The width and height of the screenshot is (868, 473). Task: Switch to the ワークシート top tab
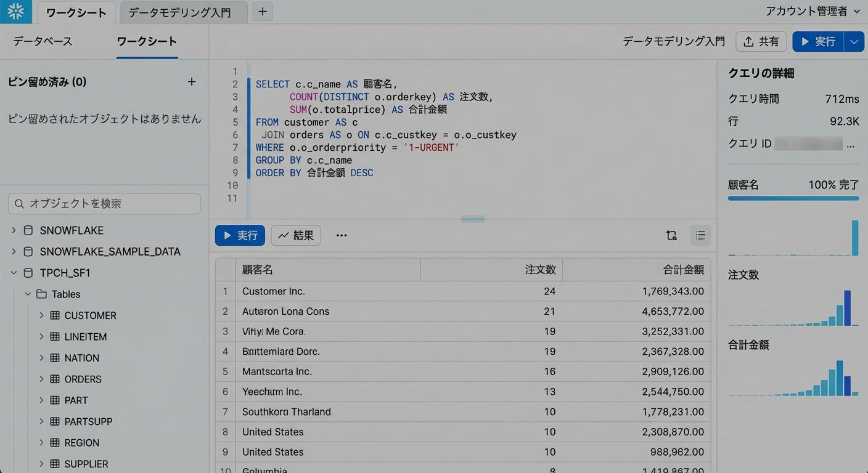click(76, 12)
